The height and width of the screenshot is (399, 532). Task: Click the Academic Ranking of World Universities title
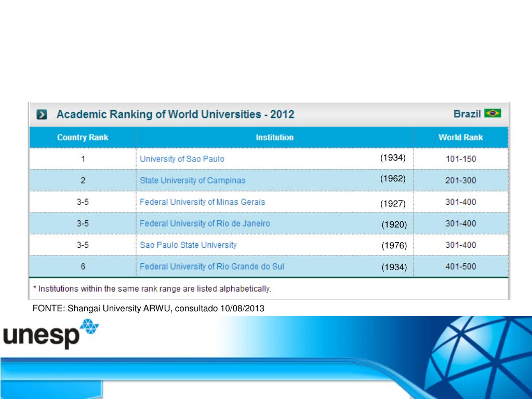coord(175,114)
